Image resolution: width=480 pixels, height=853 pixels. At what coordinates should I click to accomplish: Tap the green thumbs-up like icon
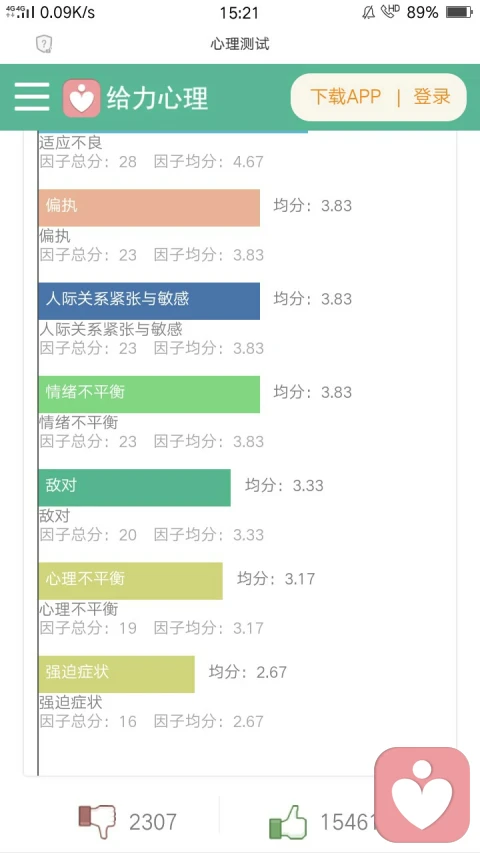tap(288, 821)
